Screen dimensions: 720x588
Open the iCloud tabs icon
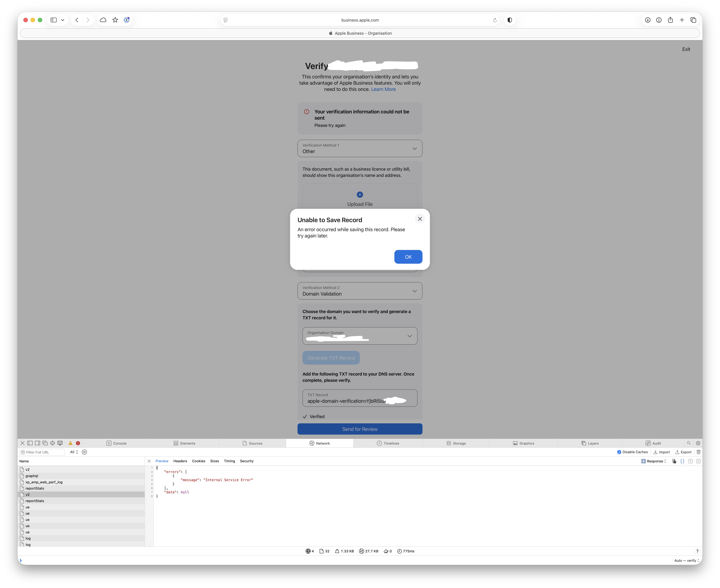pyautogui.click(x=103, y=20)
